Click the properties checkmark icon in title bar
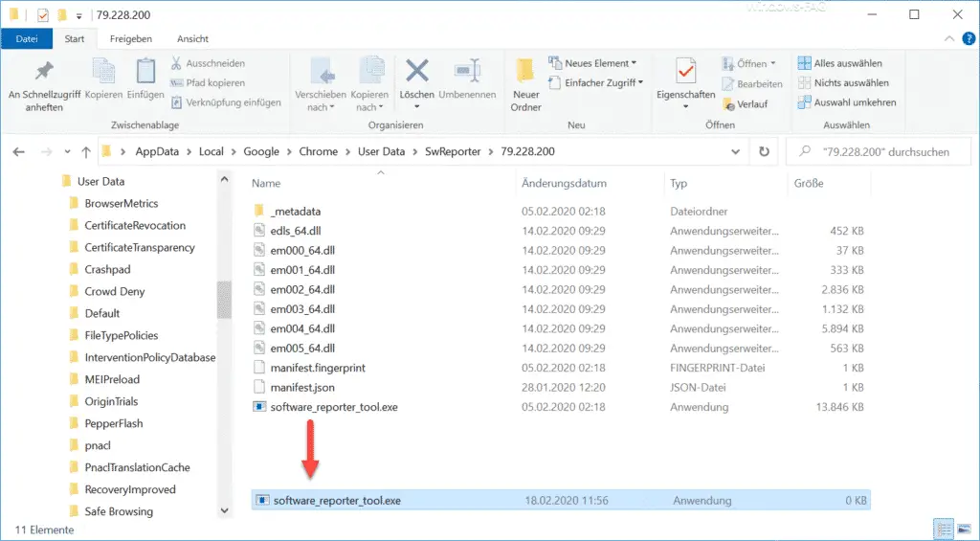 click(x=42, y=15)
